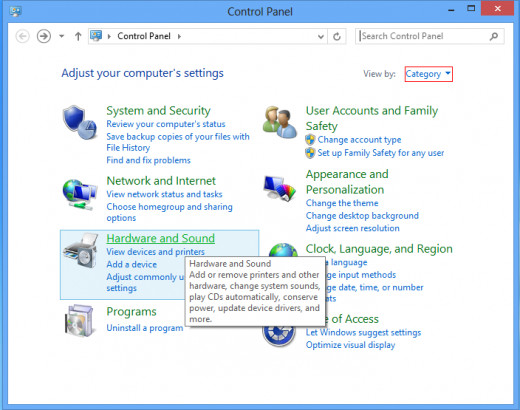Screen dimensions: 520x410
Task: Maximize the Control Panel window
Action: pyautogui.click(x=471, y=9)
